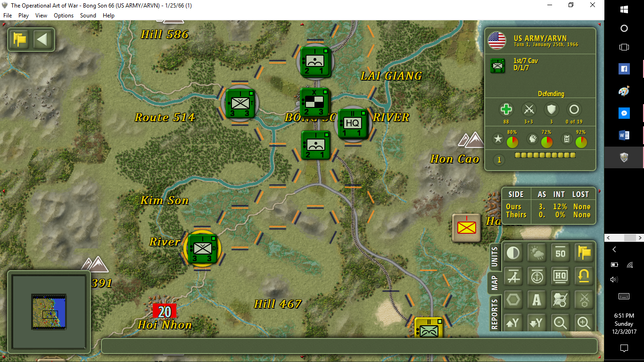The height and width of the screenshot is (362, 644).
Task: Switch to the UNITS tab
Action: pyautogui.click(x=495, y=256)
